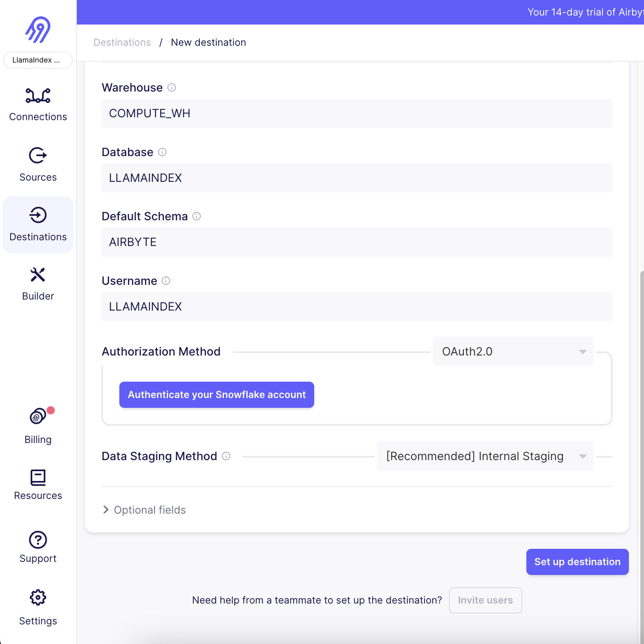Navigate back via the Destinations breadcrumb
The height and width of the screenshot is (644, 644).
coord(122,42)
